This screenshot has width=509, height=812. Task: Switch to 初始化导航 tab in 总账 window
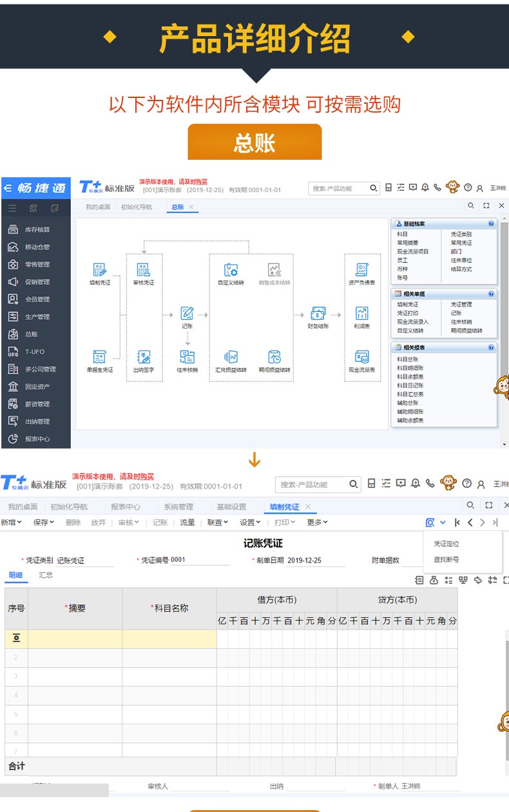(137, 207)
